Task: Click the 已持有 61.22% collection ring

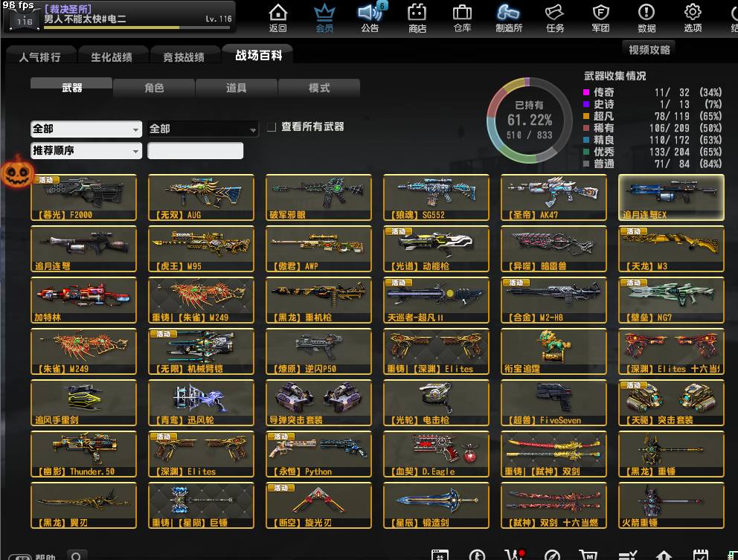Action: (x=530, y=120)
